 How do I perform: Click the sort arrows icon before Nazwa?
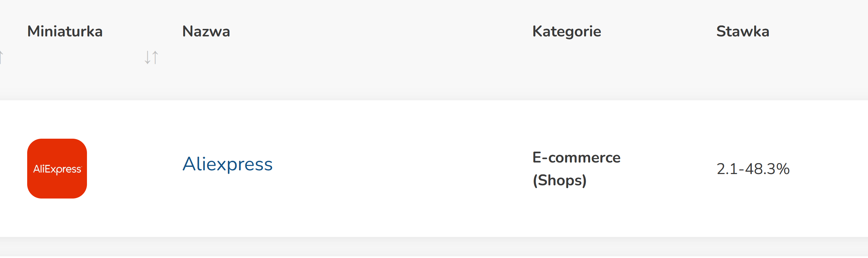tap(152, 57)
